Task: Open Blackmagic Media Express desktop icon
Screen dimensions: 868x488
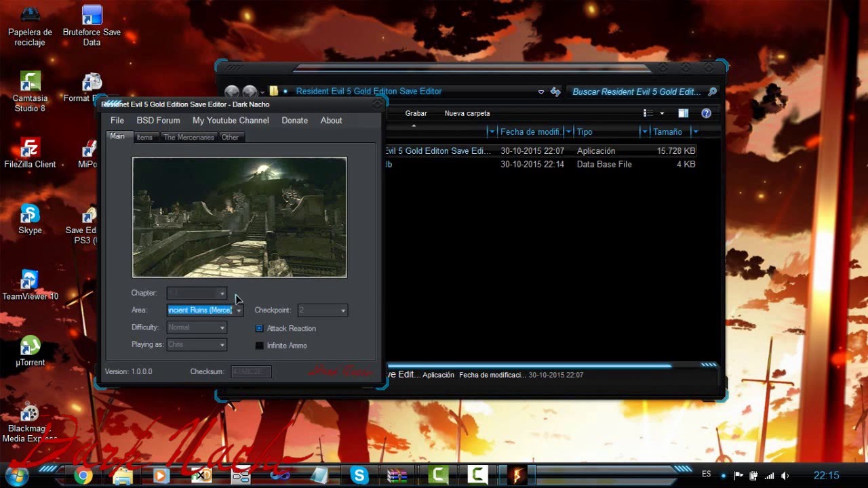Action: click(x=30, y=423)
